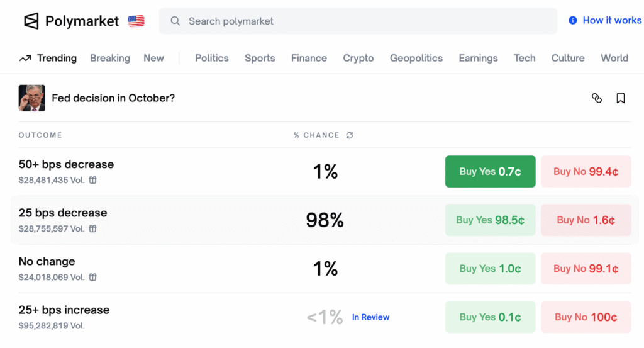Focus the Search polymarket field
Viewport: 644px width, 348px height.
365,21
